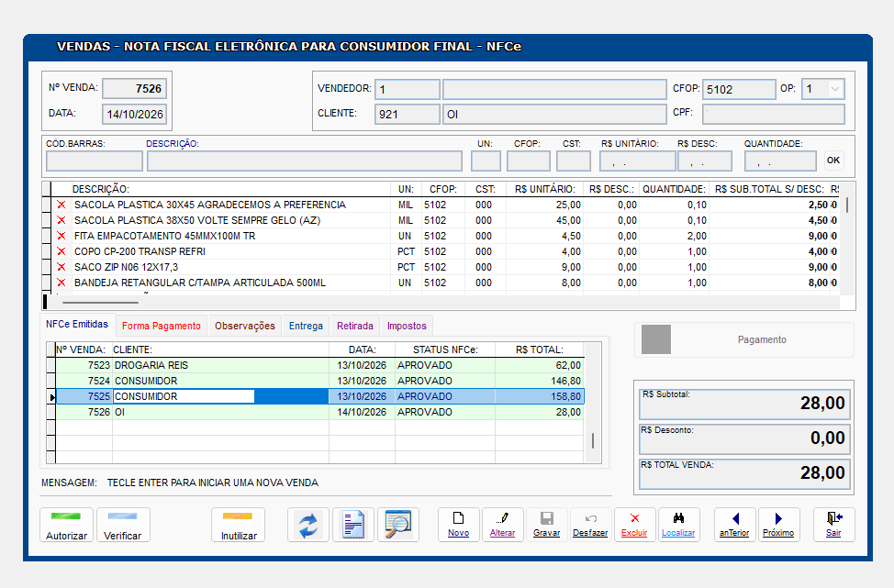
Task: Remove the BANDEJA RETANGULAR item with red X
Action: (x=61, y=283)
